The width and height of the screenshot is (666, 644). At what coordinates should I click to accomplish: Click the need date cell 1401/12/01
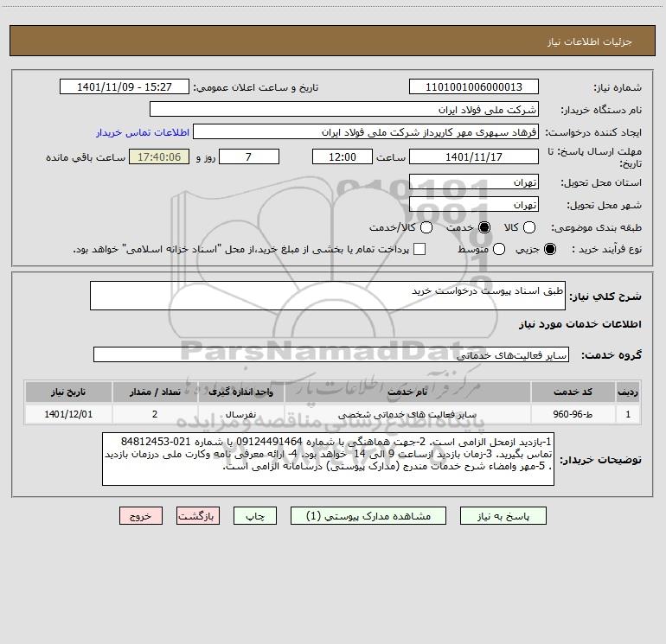coord(68,414)
